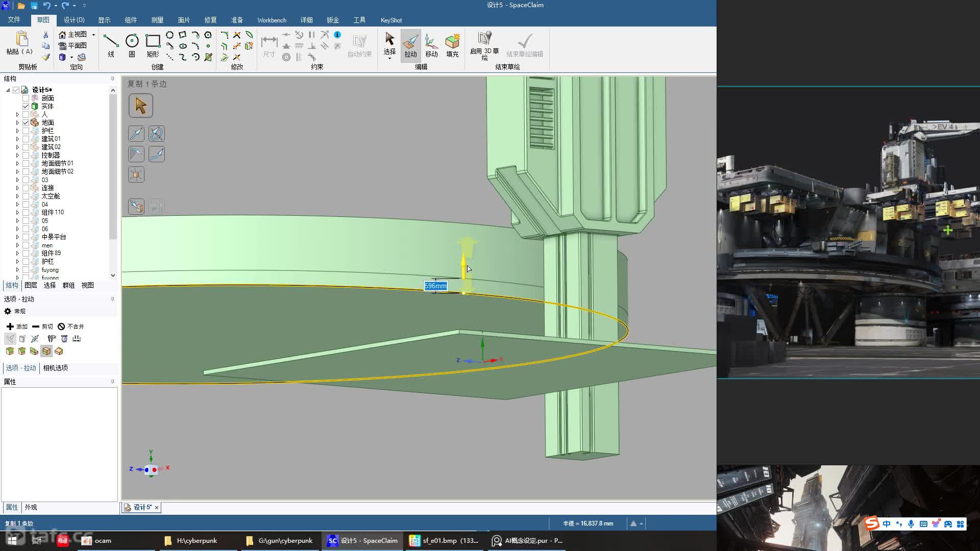Switch to the Layers (图层) panel tab
Image resolution: width=980 pixels, height=551 pixels.
pyautogui.click(x=31, y=285)
